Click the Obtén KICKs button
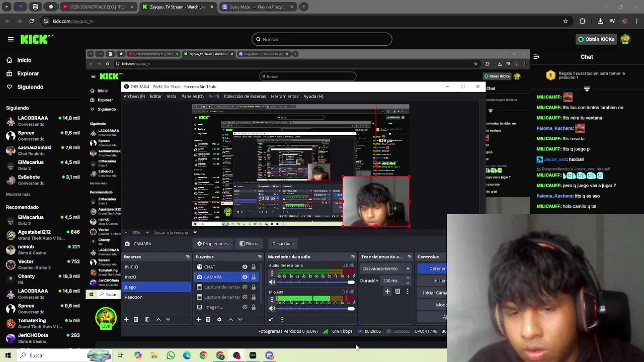This screenshot has width=644, height=362. tap(596, 39)
